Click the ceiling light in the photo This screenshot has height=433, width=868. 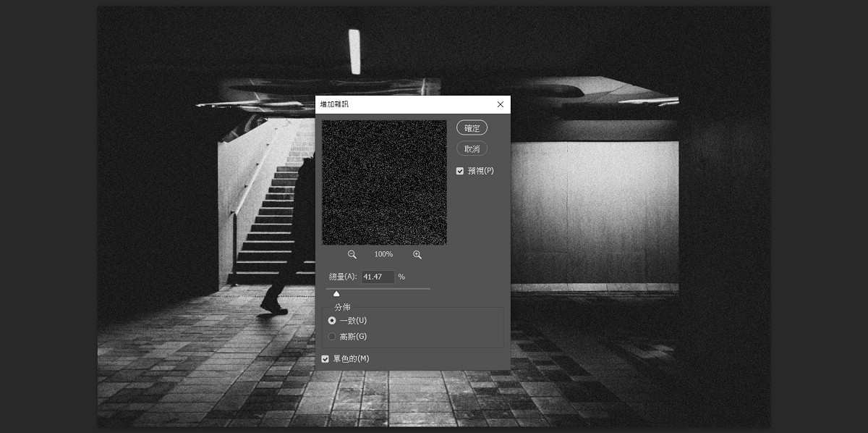click(354, 51)
